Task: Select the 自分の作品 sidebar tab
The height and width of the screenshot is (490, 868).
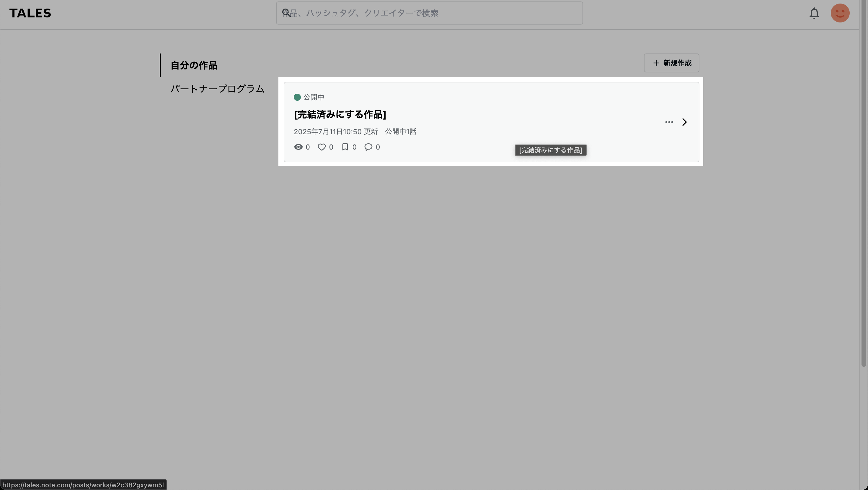Action: (194, 65)
